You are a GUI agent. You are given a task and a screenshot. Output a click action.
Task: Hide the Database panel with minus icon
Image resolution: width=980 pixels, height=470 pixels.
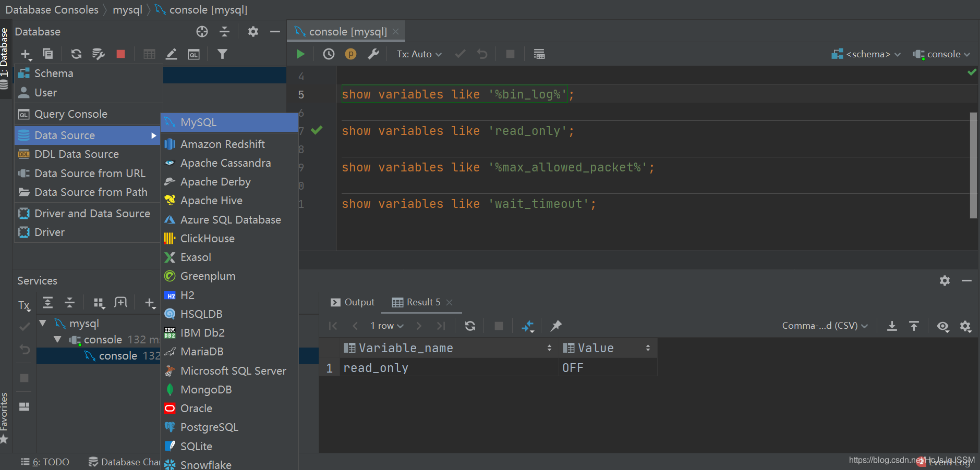(x=275, y=32)
